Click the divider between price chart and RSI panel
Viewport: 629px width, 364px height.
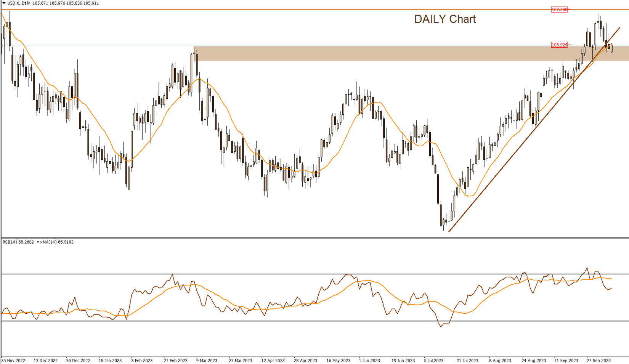305,237
